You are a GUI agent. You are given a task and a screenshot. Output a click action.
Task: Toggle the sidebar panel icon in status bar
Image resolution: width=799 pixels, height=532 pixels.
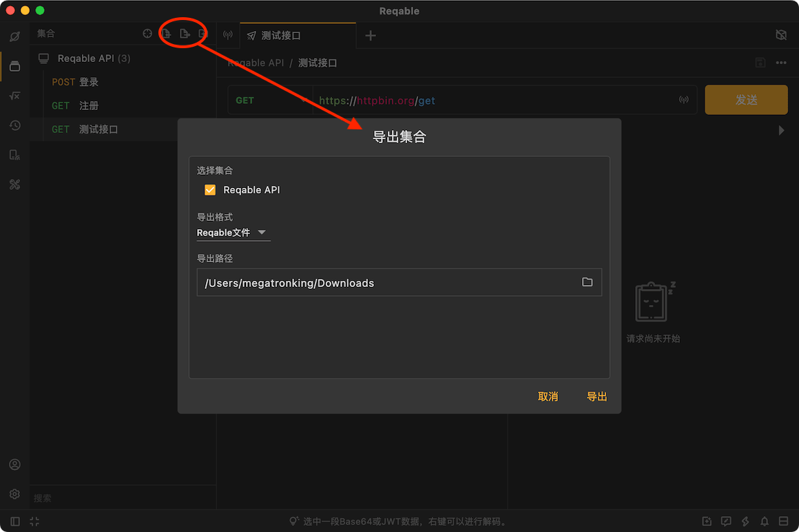pyautogui.click(x=14, y=521)
